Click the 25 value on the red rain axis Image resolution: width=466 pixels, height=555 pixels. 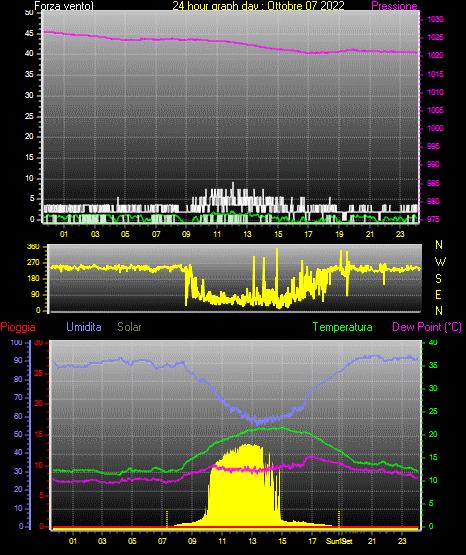39,373
